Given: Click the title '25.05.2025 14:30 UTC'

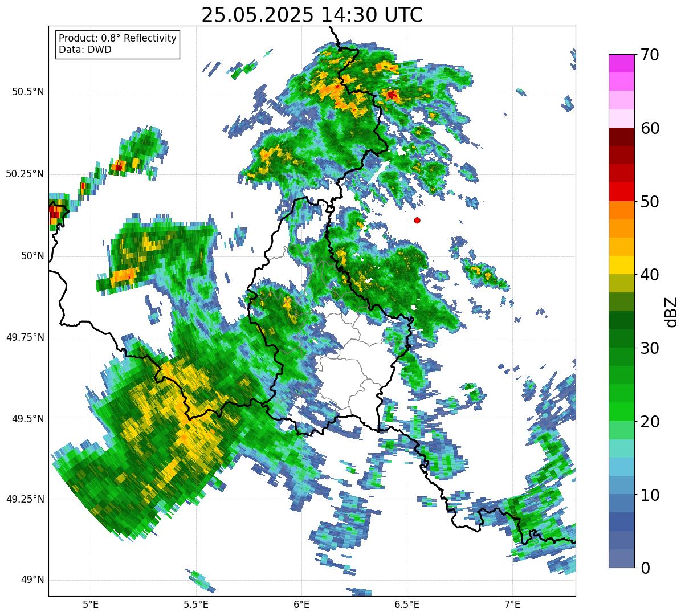Looking at the screenshot, I should 312,14.
